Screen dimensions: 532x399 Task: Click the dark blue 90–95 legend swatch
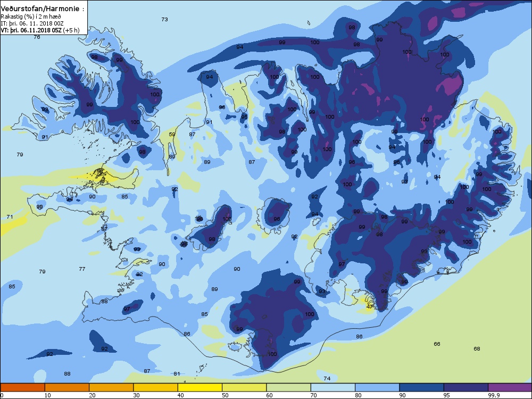coord(422,387)
